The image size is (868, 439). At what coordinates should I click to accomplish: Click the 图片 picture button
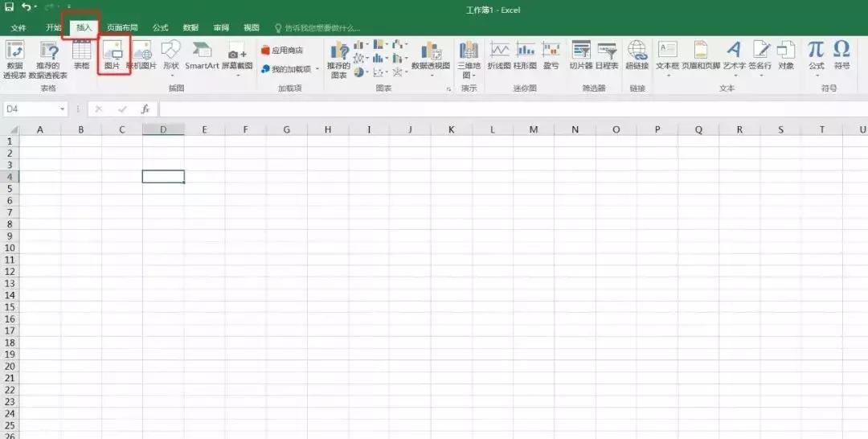(x=113, y=55)
